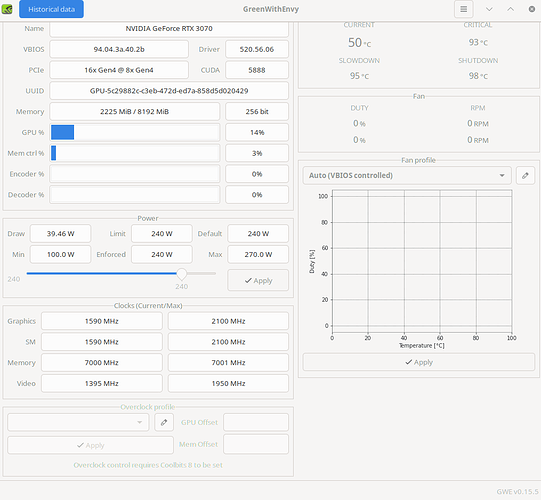The height and width of the screenshot is (500, 541).
Task: Edit the fan profile with pencil icon
Action: [x=525, y=176]
